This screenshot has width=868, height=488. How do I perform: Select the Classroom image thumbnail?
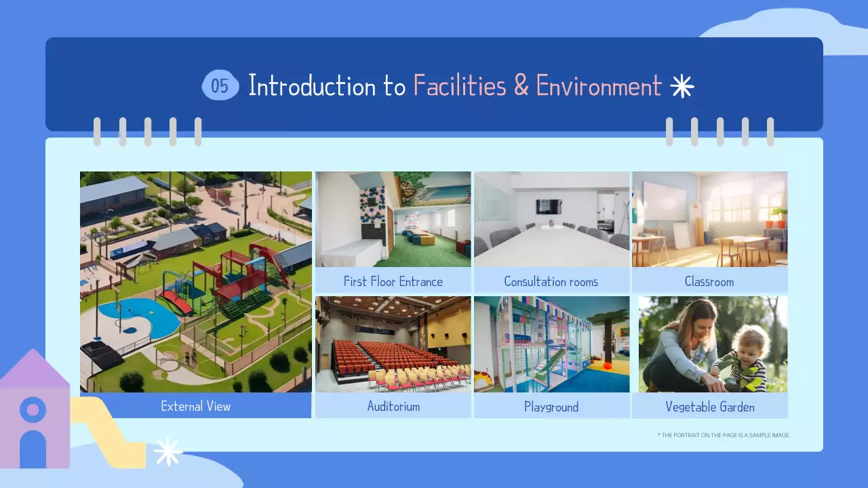(x=710, y=219)
